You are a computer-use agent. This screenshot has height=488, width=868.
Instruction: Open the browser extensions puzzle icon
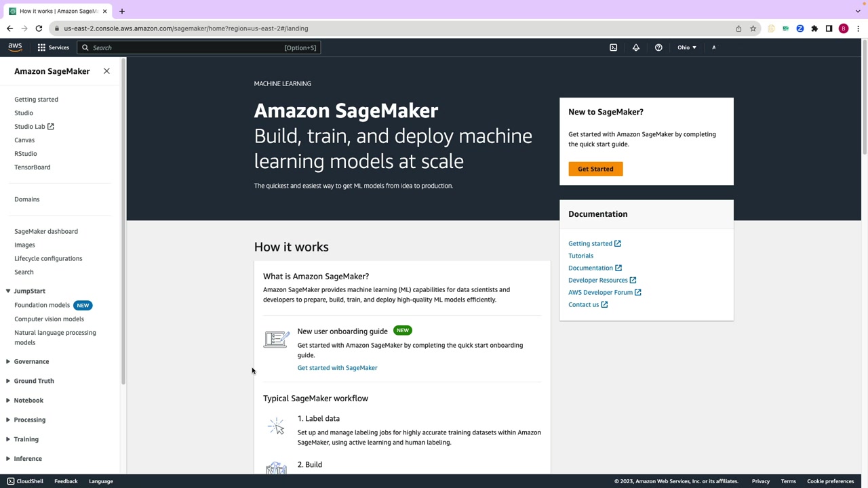coord(814,28)
